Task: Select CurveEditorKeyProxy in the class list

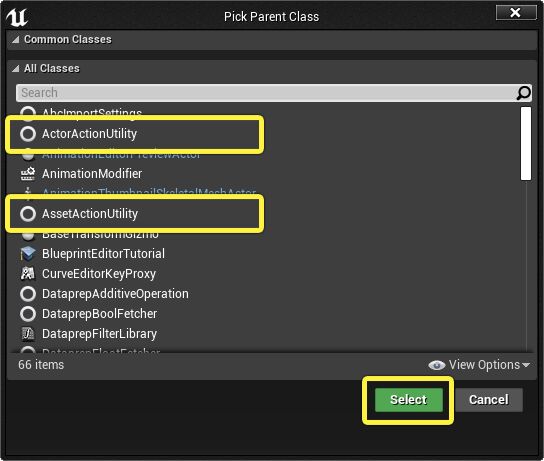Action: pos(99,274)
